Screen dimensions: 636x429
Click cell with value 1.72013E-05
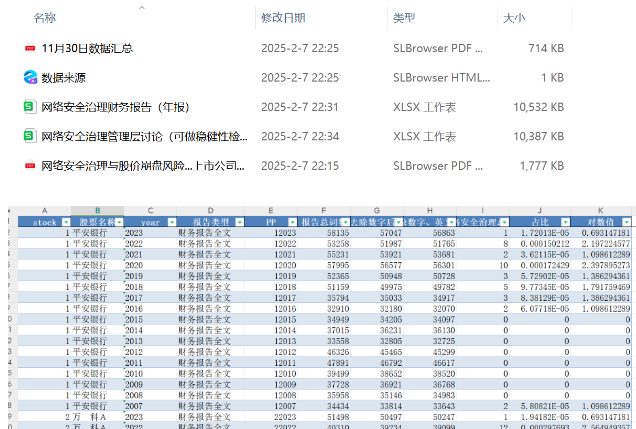tap(540, 233)
